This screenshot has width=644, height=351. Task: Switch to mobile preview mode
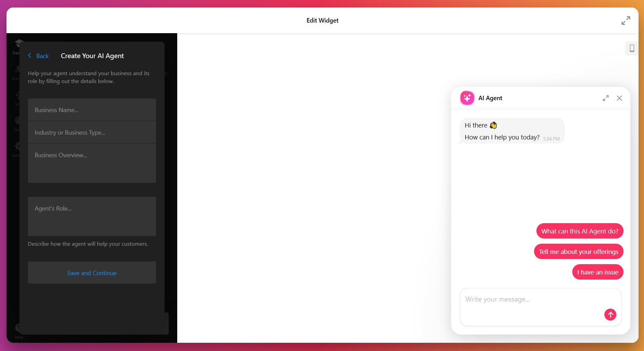coord(632,48)
